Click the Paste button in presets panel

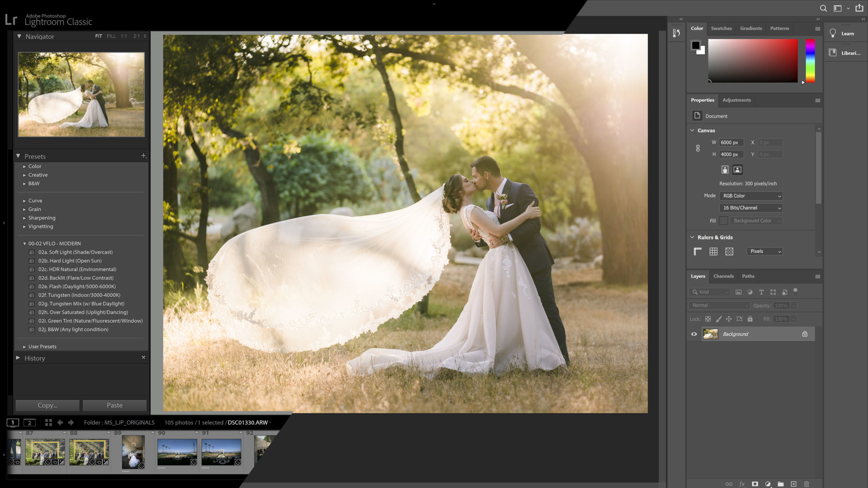115,405
